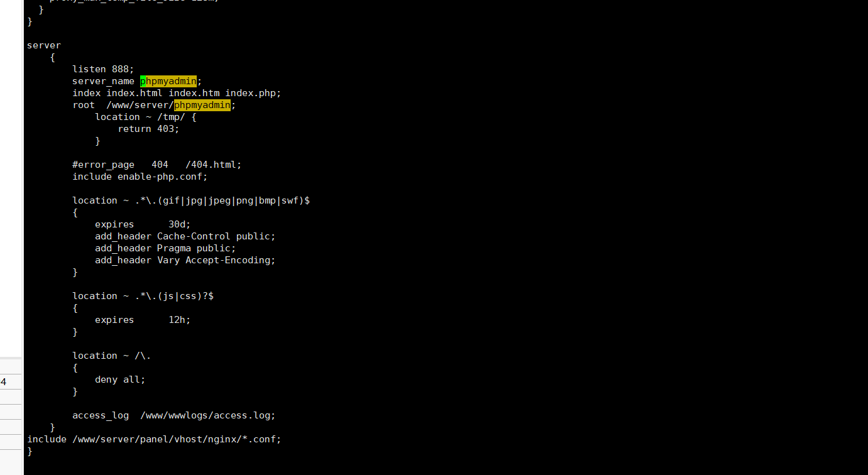868x475 pixels.
Task: Click 'add_header Cache-Control public;' line
Action: (x=185, y=236)
